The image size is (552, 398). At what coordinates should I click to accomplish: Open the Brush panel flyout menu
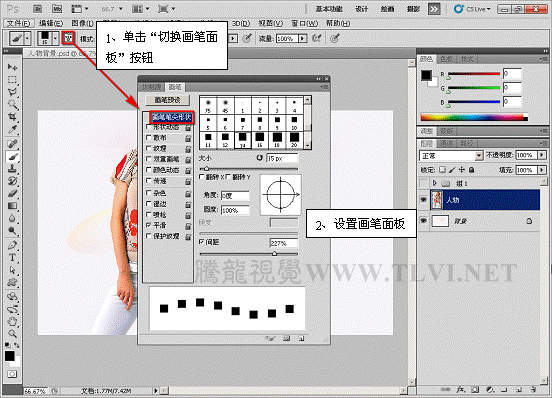325,87
